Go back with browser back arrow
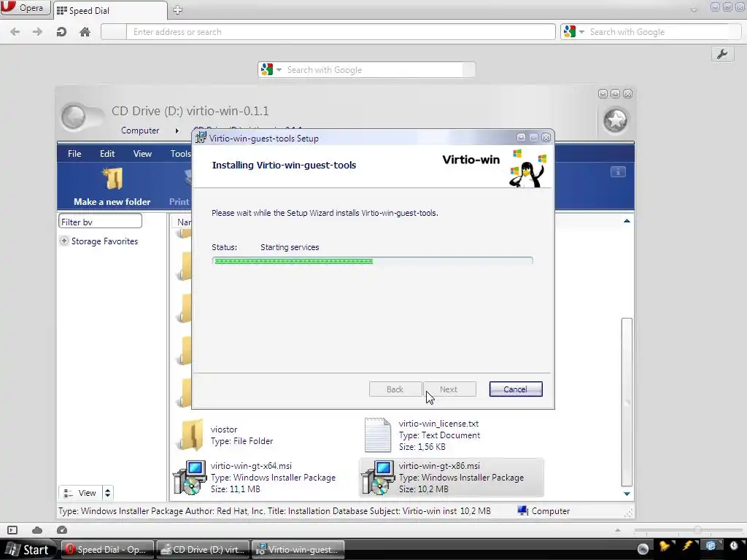This screenshot has width=747, height=560. point(15,32)
